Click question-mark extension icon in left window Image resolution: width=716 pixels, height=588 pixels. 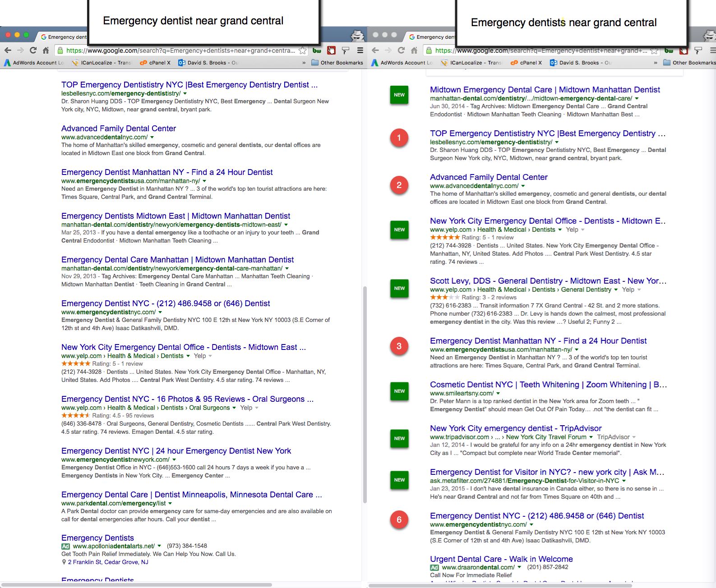coord(346,51)
